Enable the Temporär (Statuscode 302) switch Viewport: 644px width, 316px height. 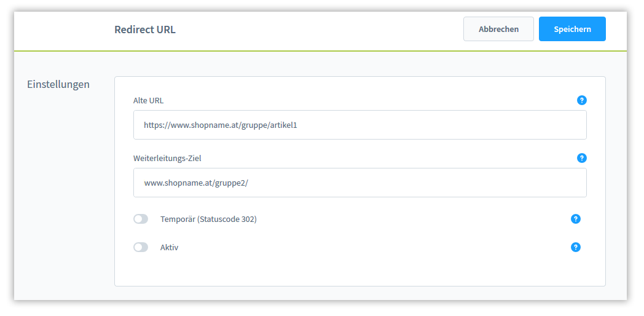pos(141,219)
